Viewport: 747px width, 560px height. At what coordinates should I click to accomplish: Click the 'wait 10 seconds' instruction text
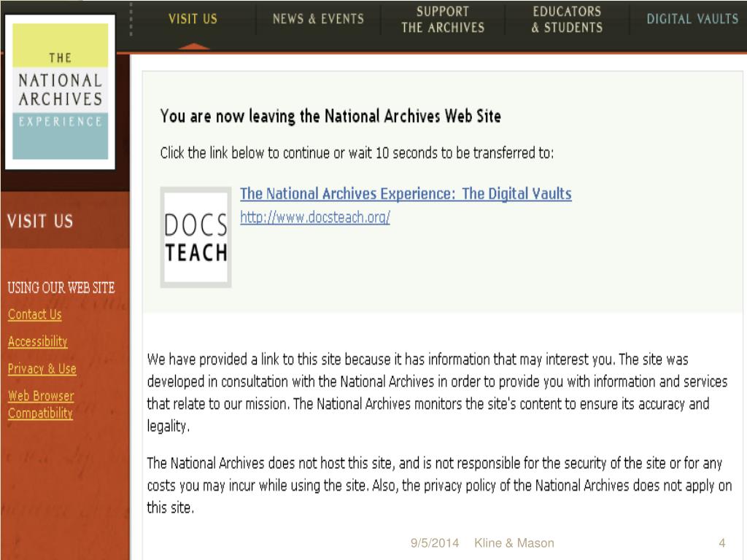357,153
